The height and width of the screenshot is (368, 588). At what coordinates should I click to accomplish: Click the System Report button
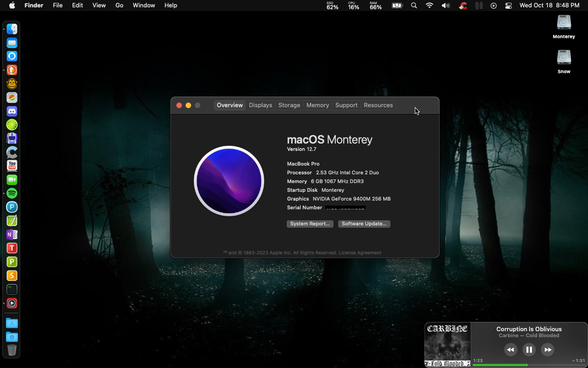click(310, 224)
